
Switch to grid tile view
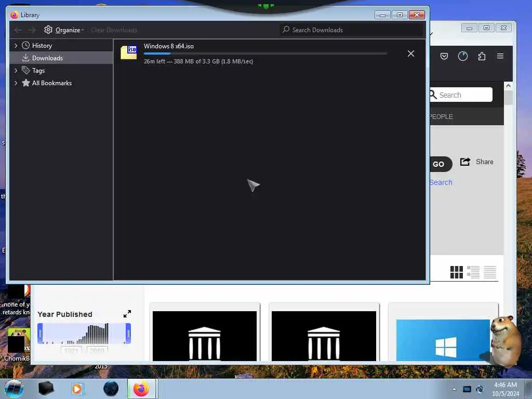pyautogui.click(x=456, y=272)
